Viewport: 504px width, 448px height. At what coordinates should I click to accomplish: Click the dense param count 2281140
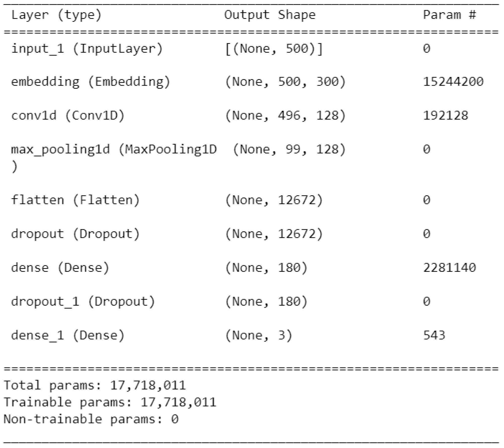click(x=449, y=268)
